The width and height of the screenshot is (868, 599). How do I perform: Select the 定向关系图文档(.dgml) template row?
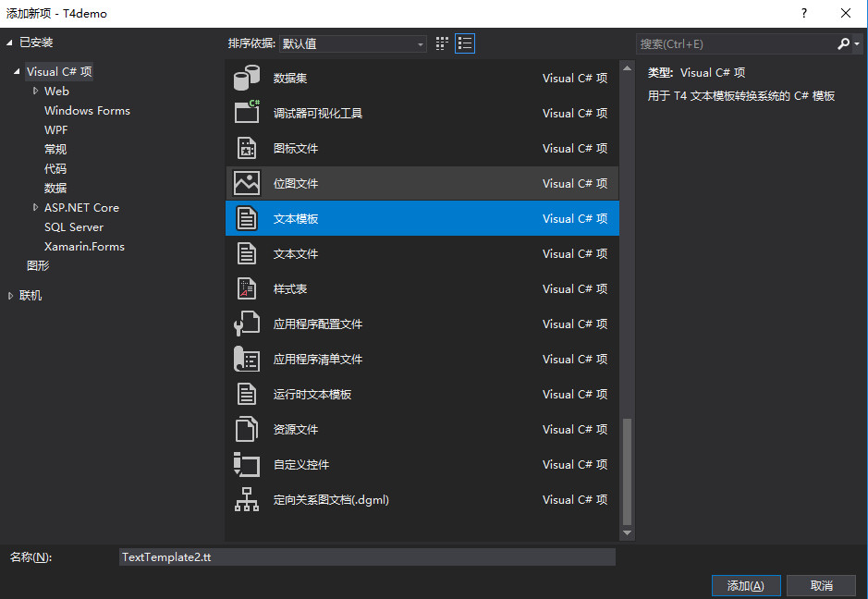click(422, 499)
